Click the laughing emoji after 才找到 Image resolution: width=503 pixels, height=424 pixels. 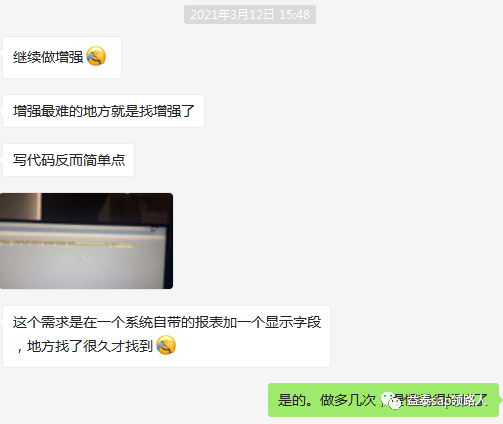point(166,345)
